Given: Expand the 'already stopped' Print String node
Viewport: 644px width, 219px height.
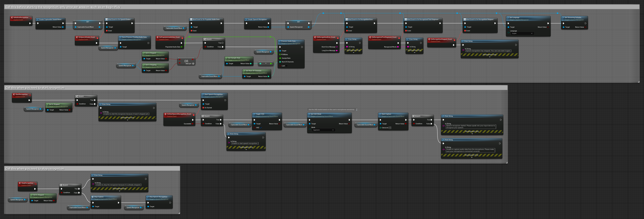Looking at the screenshot, I should (x=120, y=191).
